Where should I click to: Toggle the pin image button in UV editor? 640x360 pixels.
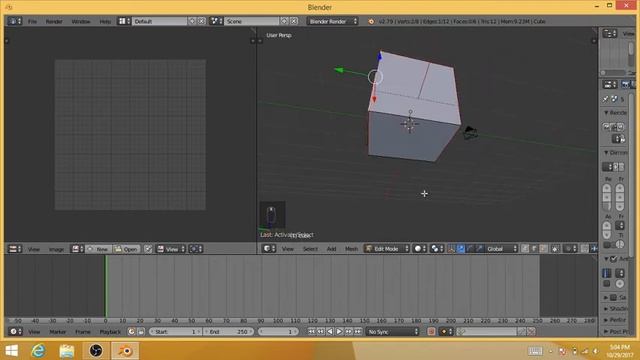coord(148,249)
